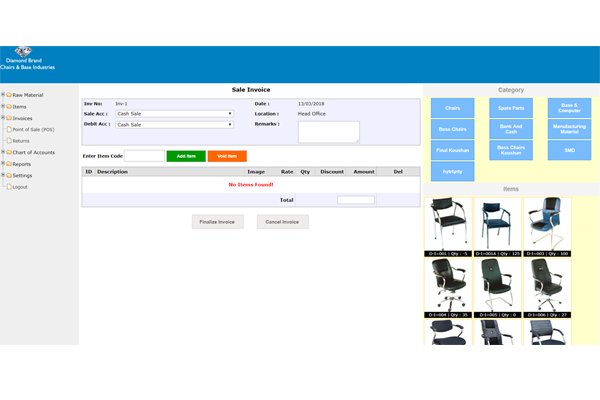Open Point of Sale (POS) page
The width and height of the screenshot is (600, 400).
pos(33,129)
